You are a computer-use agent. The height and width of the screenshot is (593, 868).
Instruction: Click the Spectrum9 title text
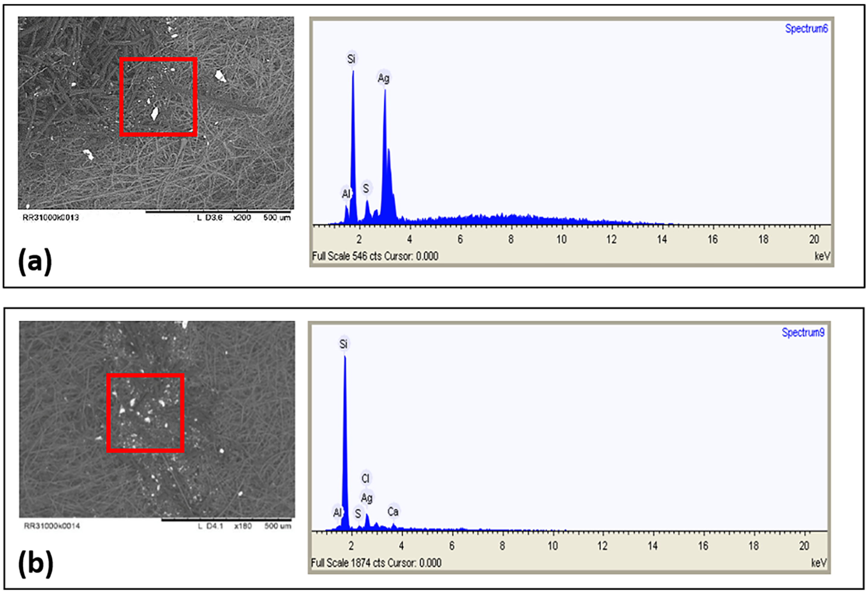click(803, 332)
